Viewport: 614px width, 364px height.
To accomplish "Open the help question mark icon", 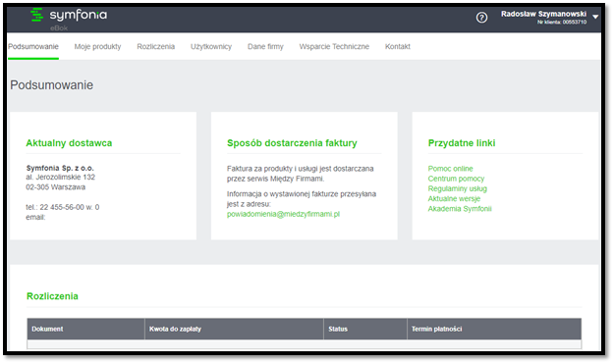I will click(481, 18).
